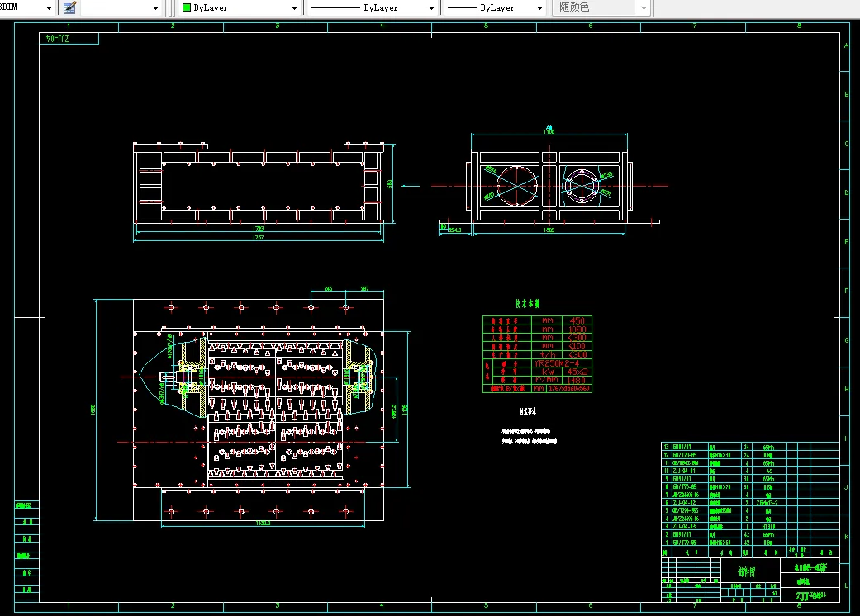Expand the table style dropdown list
The height and width of the screenshot is (616, 860).
(155, 7)
